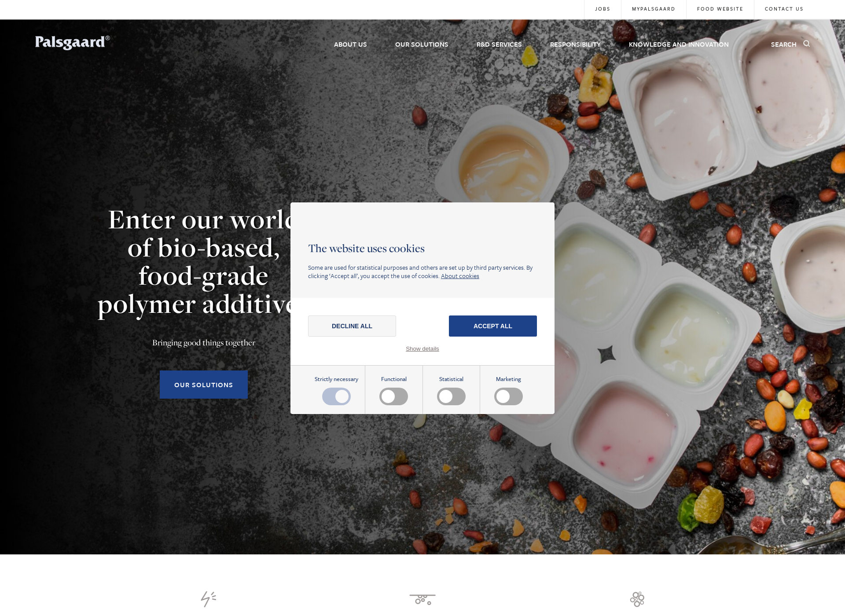Select the R&D Services menu item
Viewport: 845px width, 616px height.
[500, 44]
